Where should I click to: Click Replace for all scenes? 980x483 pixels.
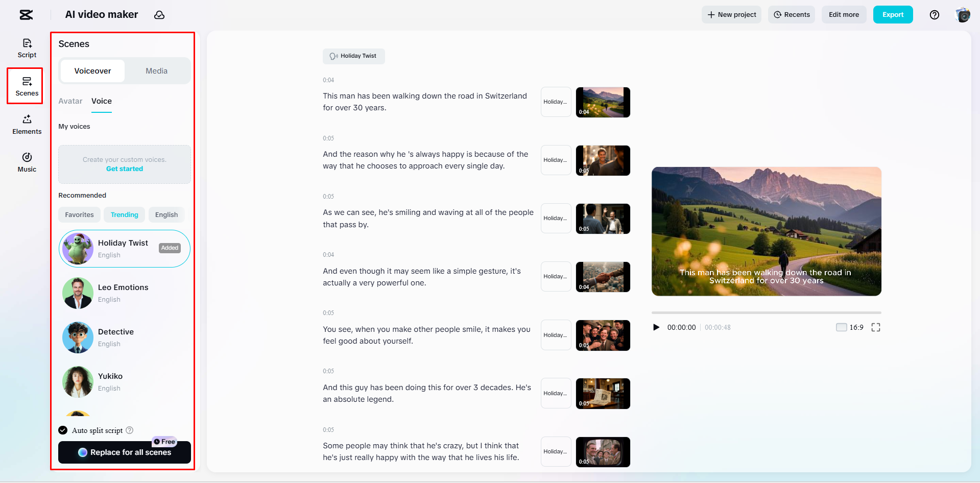pyautogui.click(x=125, y=452)
